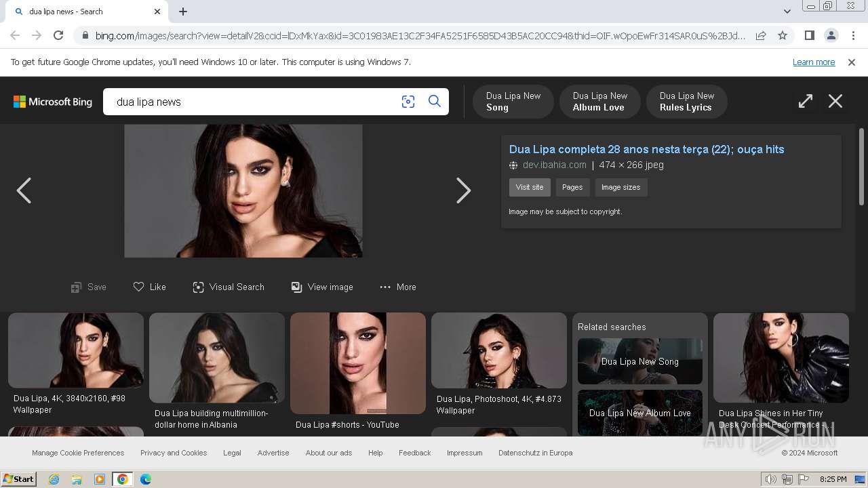Dismiss the Chrome update notification bar
Image resolution: width=868 pixels, height=488 pixels.
(x=852, y=62)
